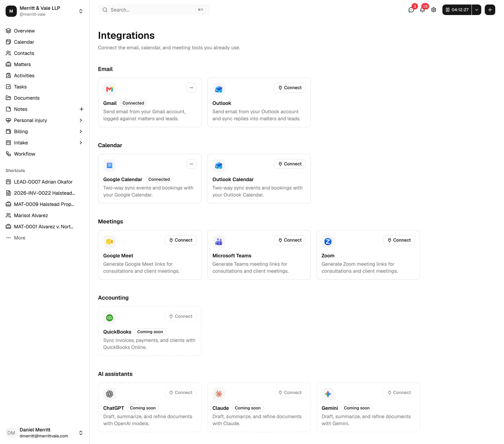
Task: Pause the running timer 04:12:27
Action: (457, 10)
